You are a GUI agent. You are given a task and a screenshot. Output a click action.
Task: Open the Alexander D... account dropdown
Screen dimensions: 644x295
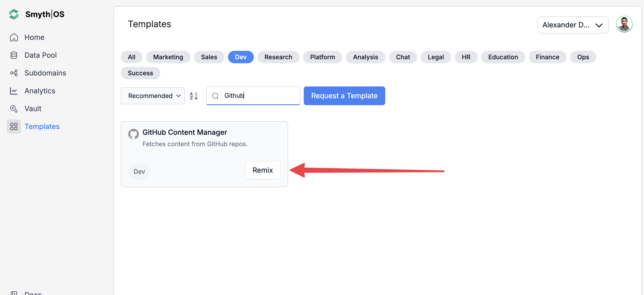(x=573, y=25)
